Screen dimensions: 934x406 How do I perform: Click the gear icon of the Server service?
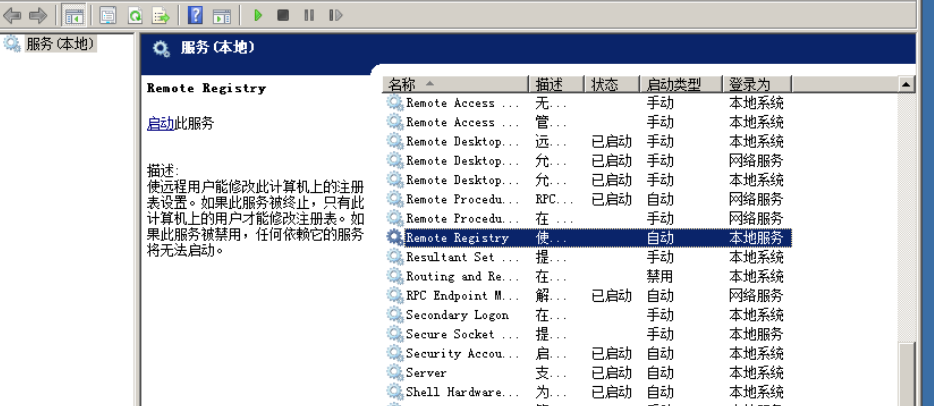coord(394,373)
